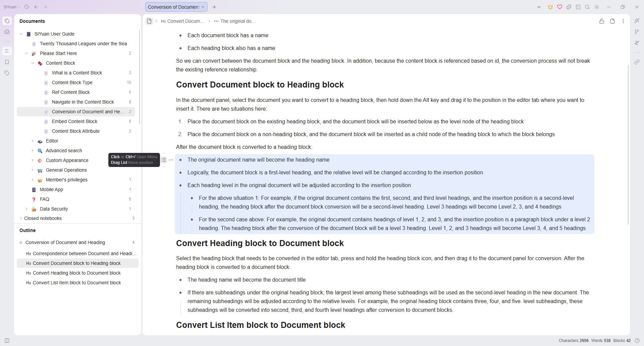Click breadcrumb The original do…
The image size is (644, 346).
coord(235,21)
